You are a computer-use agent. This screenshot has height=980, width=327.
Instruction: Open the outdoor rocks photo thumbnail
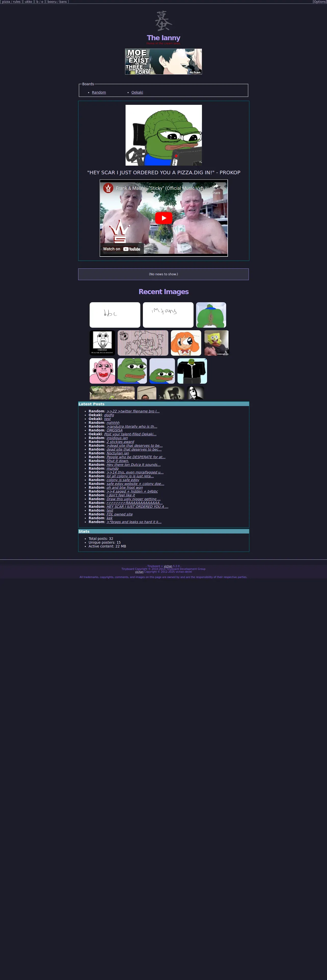pyautogui.click(x=112, y=393)
